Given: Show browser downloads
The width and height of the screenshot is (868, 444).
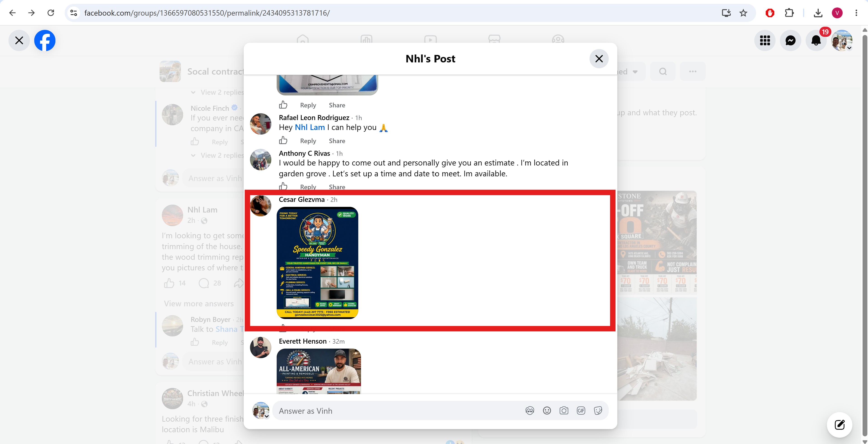Looking at the screenshot, I should point(818,13).
